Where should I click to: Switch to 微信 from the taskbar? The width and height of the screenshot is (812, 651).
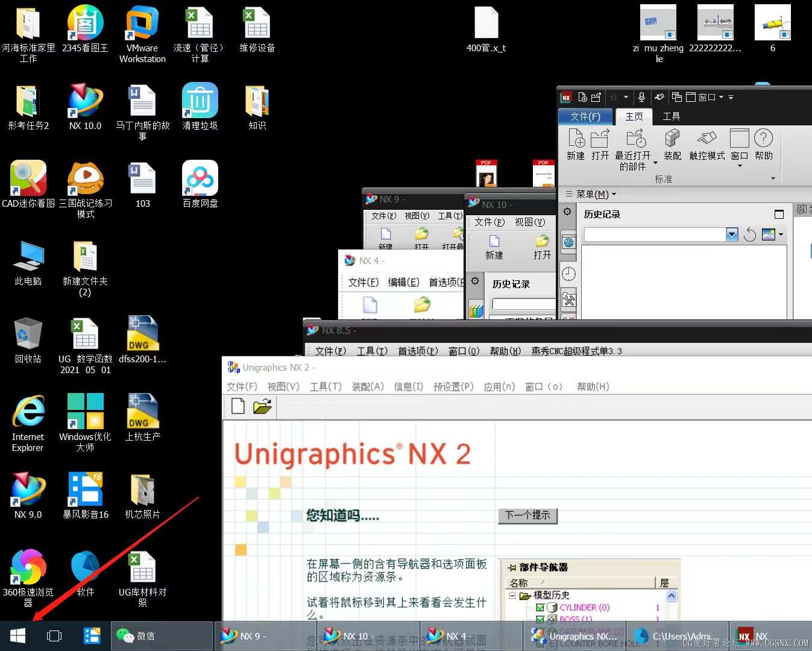(x=162, y=636)
